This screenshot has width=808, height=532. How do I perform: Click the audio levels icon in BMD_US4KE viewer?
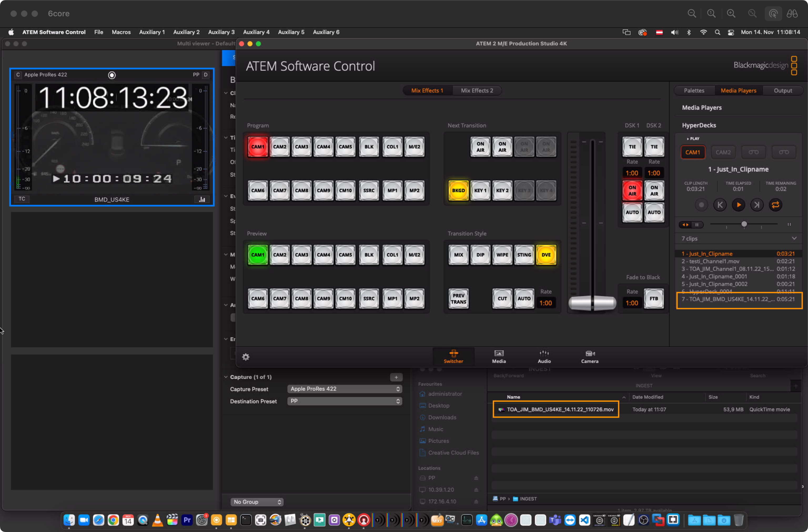point(202,199)
